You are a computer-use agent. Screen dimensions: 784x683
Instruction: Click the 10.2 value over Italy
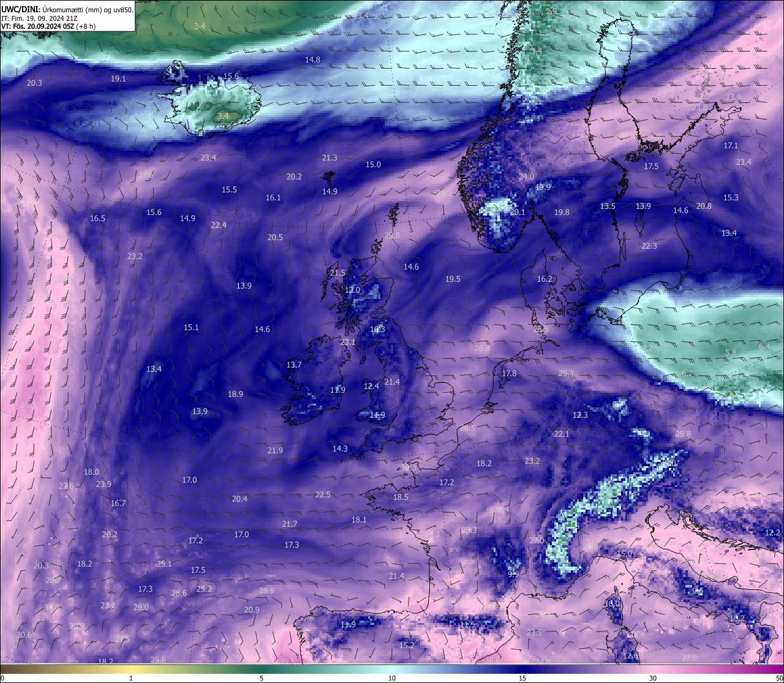point(737,619)
